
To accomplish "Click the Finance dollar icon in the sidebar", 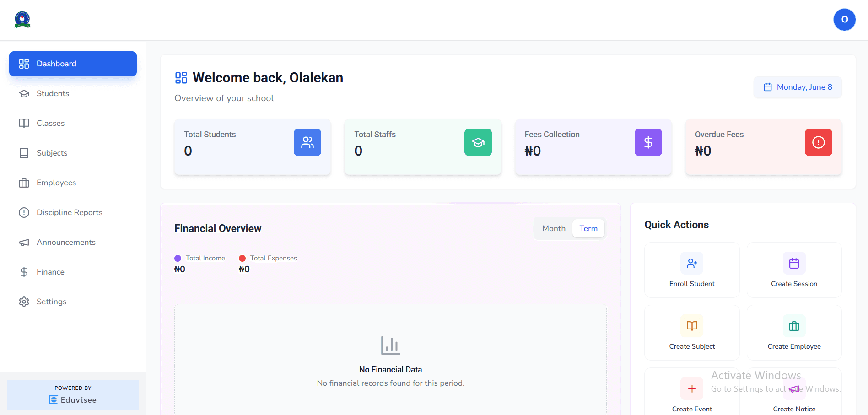I will [x=24, y=272].
